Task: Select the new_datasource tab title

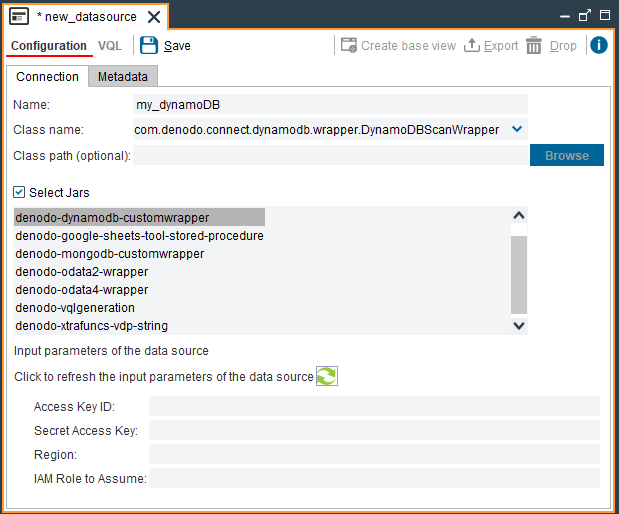Action: [x=87, y=17]
